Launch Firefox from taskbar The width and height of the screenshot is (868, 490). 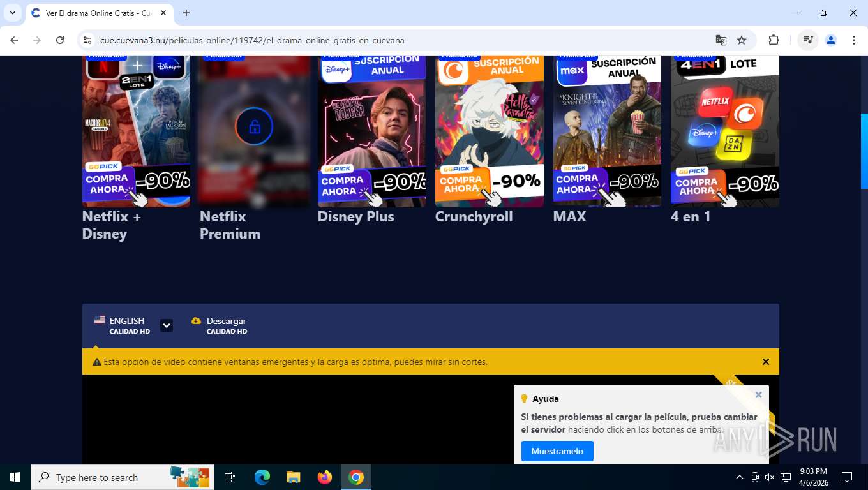tap(325, 477)
